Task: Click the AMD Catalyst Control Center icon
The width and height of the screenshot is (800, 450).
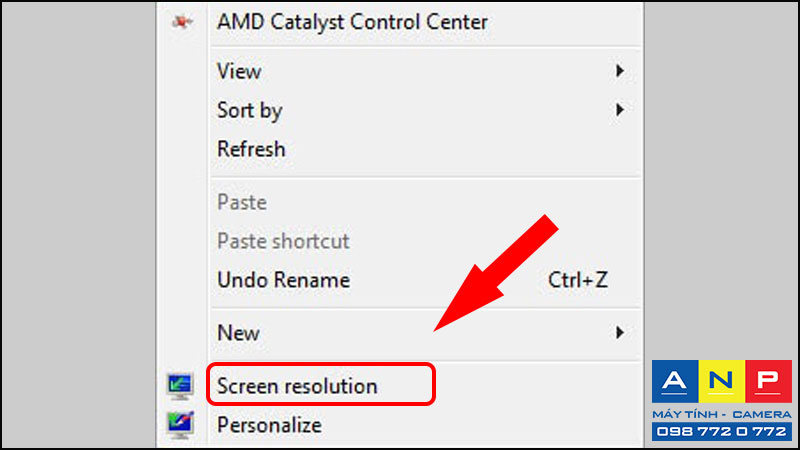Action: pos(182,22)
